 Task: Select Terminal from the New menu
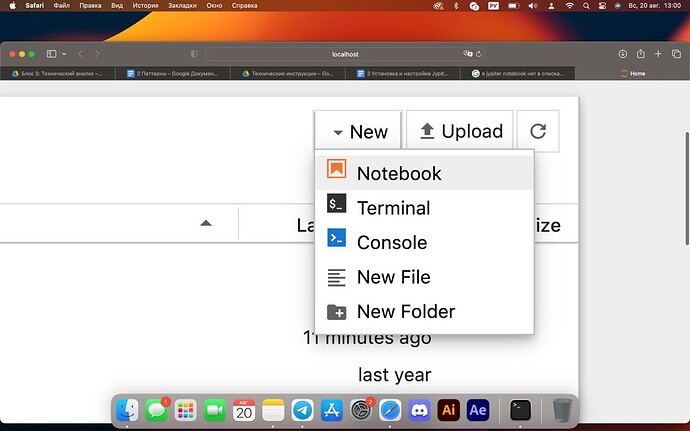point(424,207)
